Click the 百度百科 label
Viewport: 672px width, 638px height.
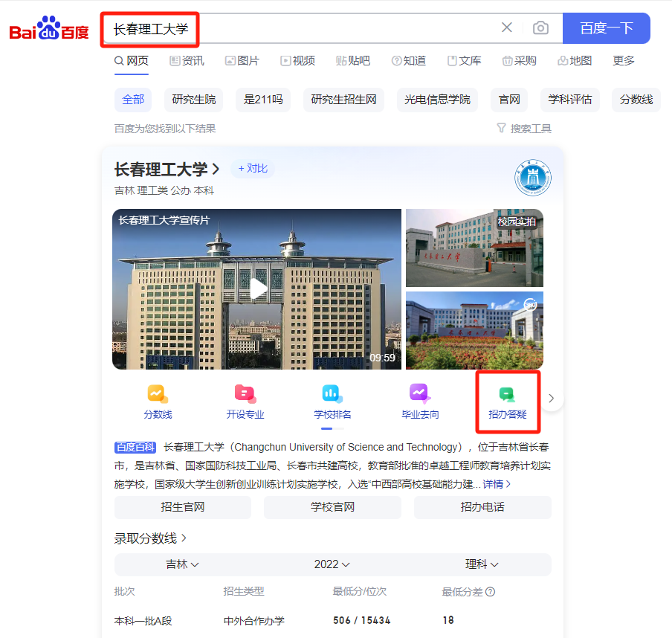click(135, 447)
